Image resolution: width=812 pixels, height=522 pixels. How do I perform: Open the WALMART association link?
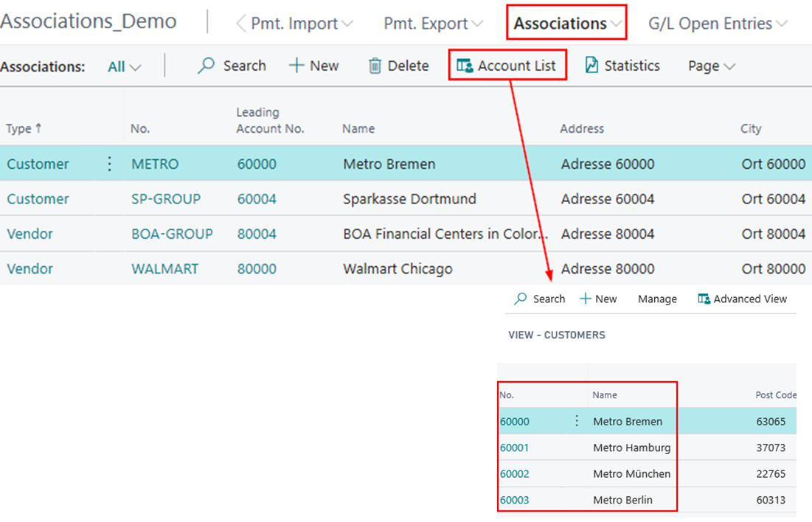[x=164, y=269]
